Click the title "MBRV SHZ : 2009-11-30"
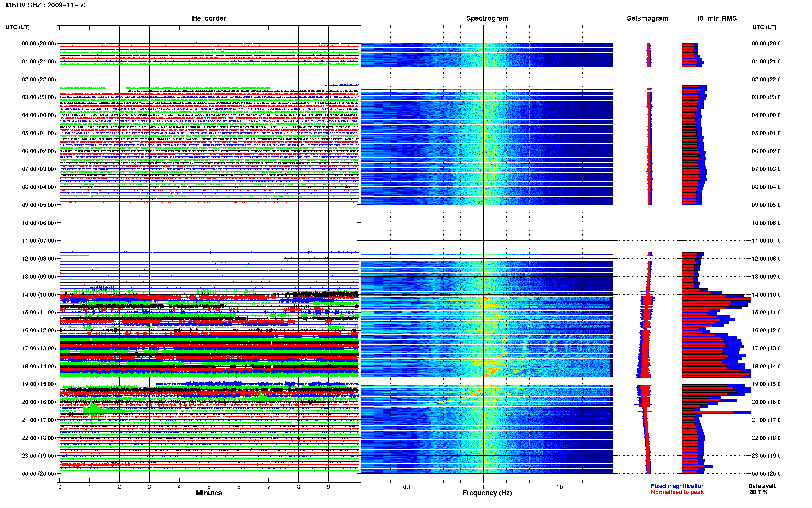This screenshot has height=508, width=812. point(45,5)
